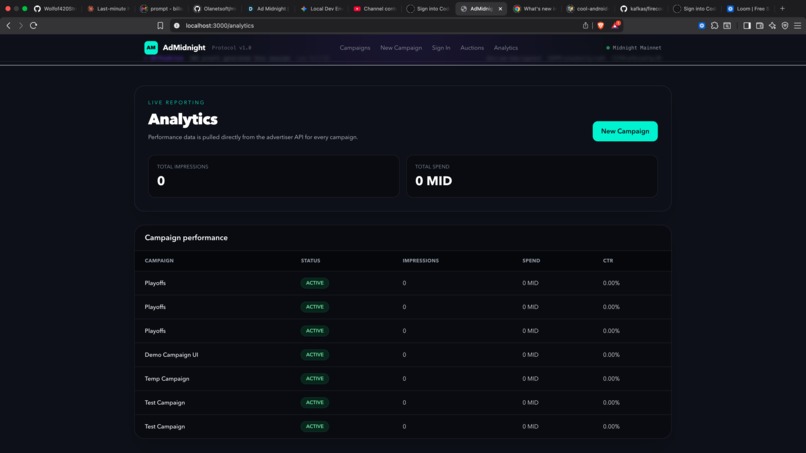Click the STATUS column header
Image resolution: width=806 pixels, height=453 pixels.
pos(310,261)
